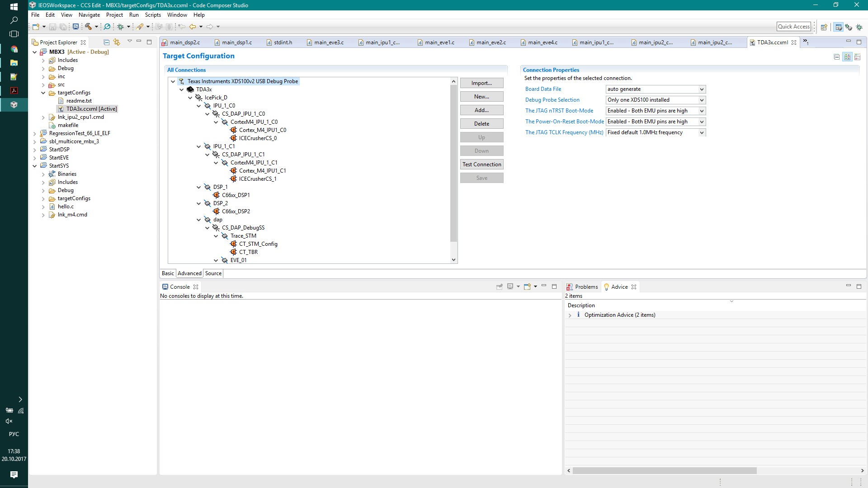Screen dimensions: 868x488
Task: Open Project Explorer view menu triangle
Action: (129, 42)
